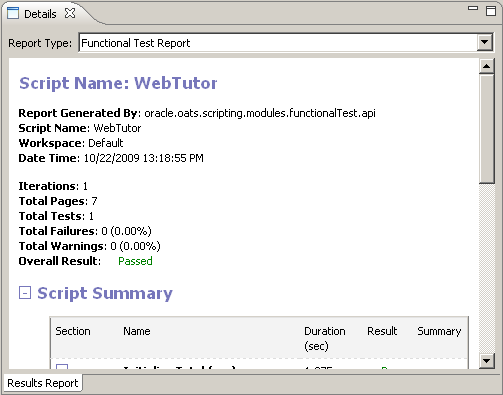The height and width of the screenshot is (395, 503).
Task: Click the Total Pages: 7 line
Action: pyautogui.click(x=58, y=201)
